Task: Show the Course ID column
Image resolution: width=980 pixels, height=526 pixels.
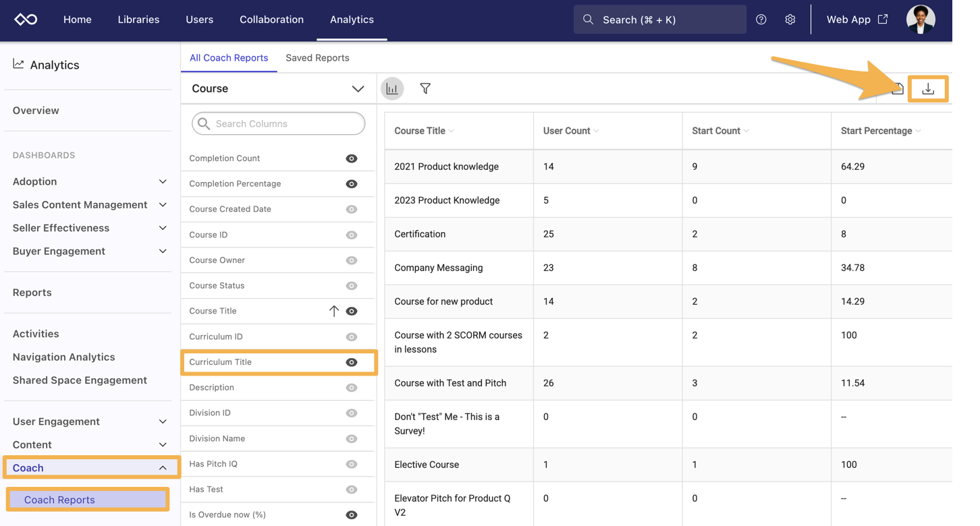Action: (352, 235)
